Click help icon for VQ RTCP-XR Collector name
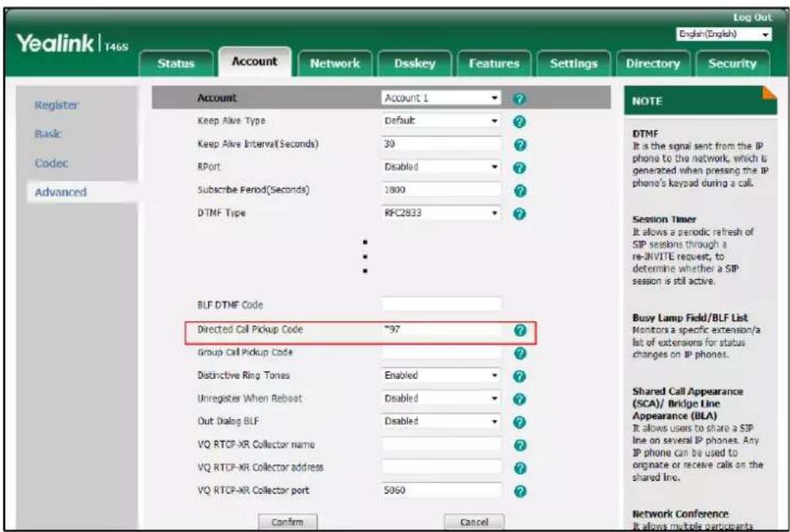Screen dimensions: 790x532 coord(519,445)
